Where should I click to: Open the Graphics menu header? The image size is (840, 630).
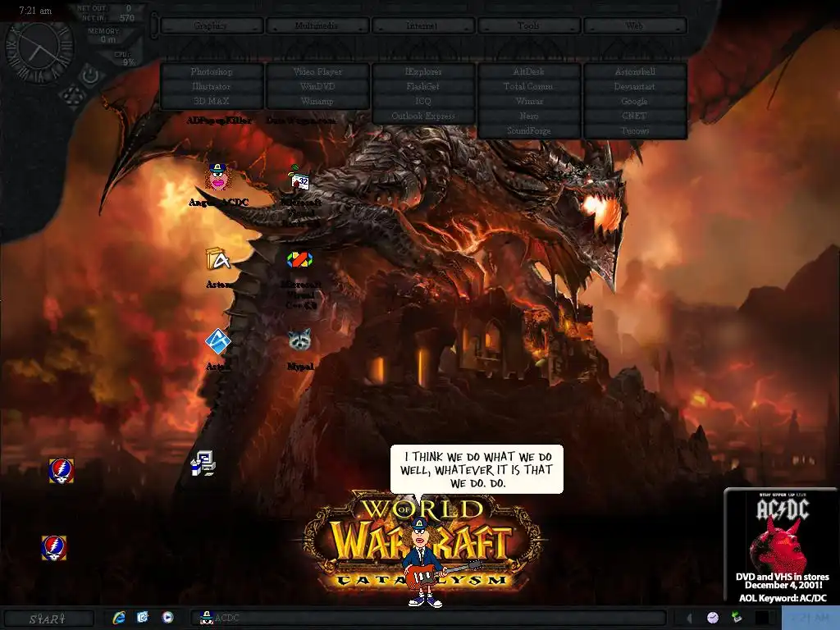point(211,25)
